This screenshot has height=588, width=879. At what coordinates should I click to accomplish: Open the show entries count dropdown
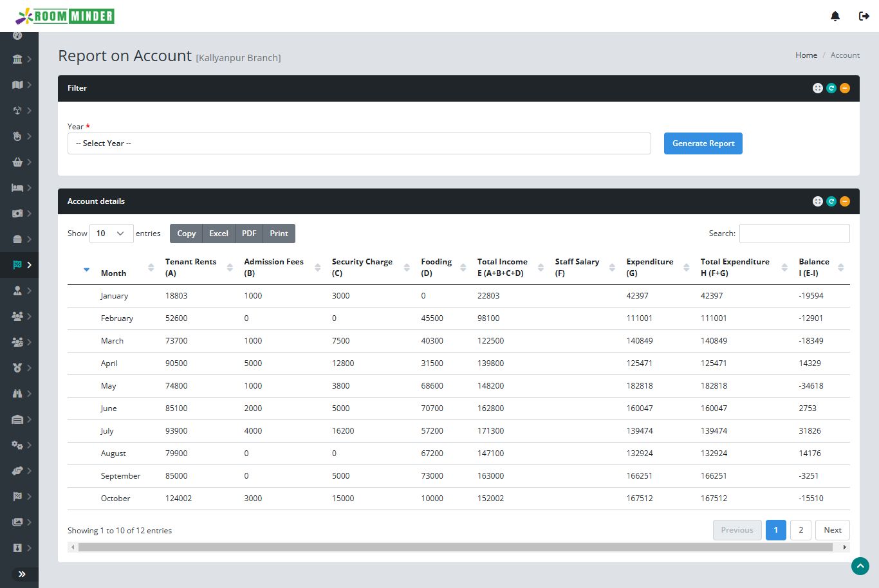point(111,234)
